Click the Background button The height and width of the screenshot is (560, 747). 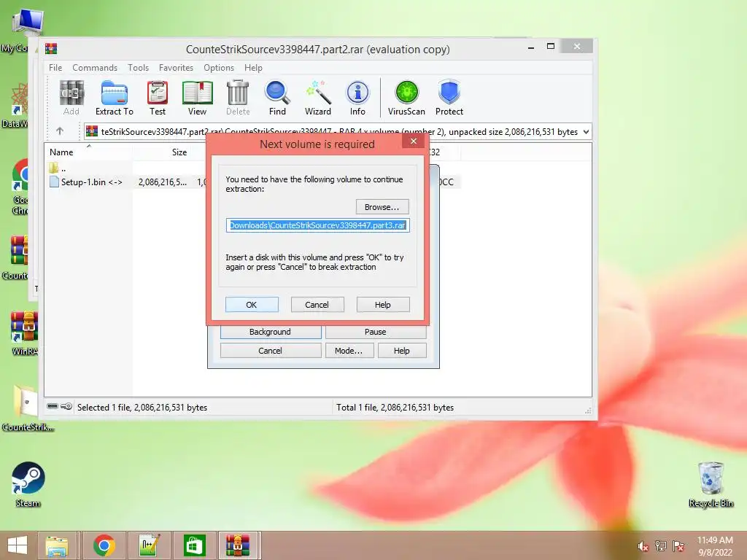point(271,332)
